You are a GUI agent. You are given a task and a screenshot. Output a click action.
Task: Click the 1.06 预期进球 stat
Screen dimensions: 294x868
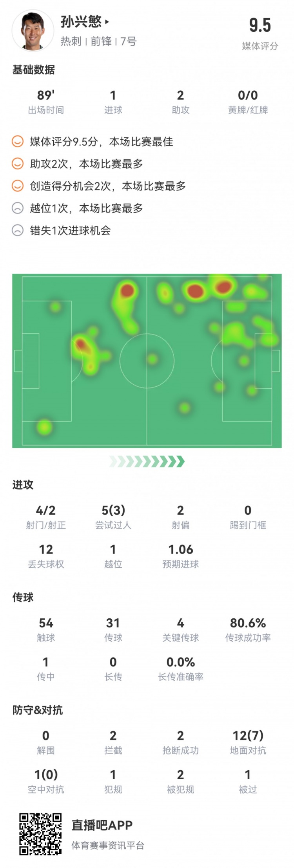coord(181,549)
